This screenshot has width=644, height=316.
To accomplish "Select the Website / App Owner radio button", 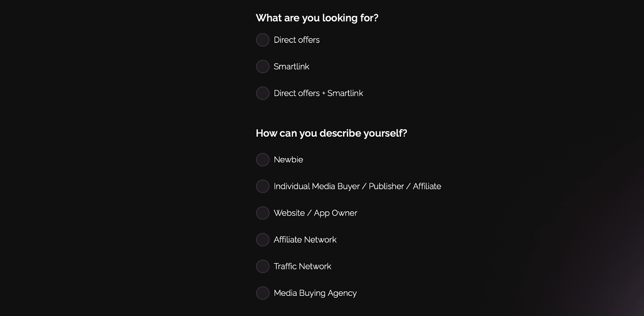I will 262,213.
